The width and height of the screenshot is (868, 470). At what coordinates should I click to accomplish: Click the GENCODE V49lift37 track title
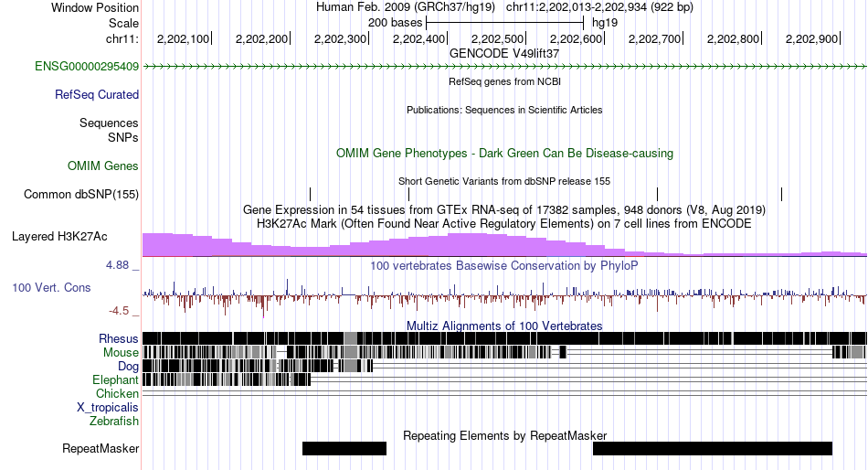pos(504,53)
